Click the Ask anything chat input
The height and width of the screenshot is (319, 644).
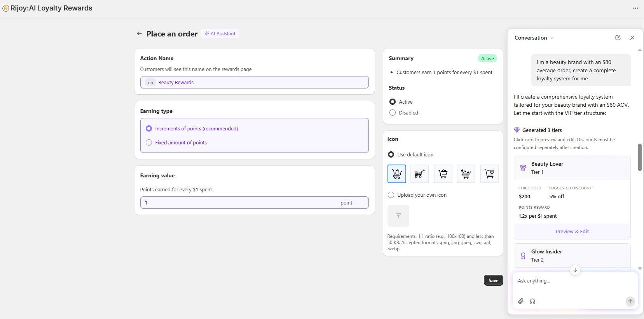click(575, 281)
